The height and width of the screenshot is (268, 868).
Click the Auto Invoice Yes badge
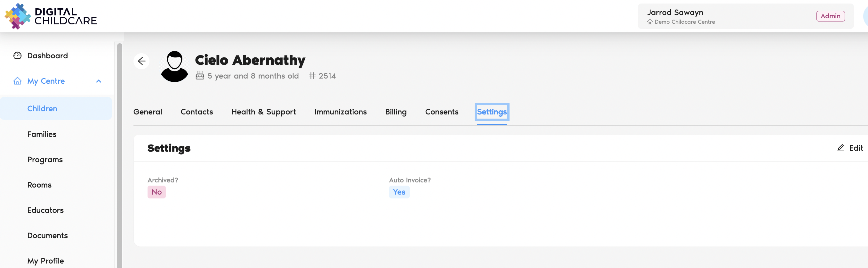click(399, 192)
